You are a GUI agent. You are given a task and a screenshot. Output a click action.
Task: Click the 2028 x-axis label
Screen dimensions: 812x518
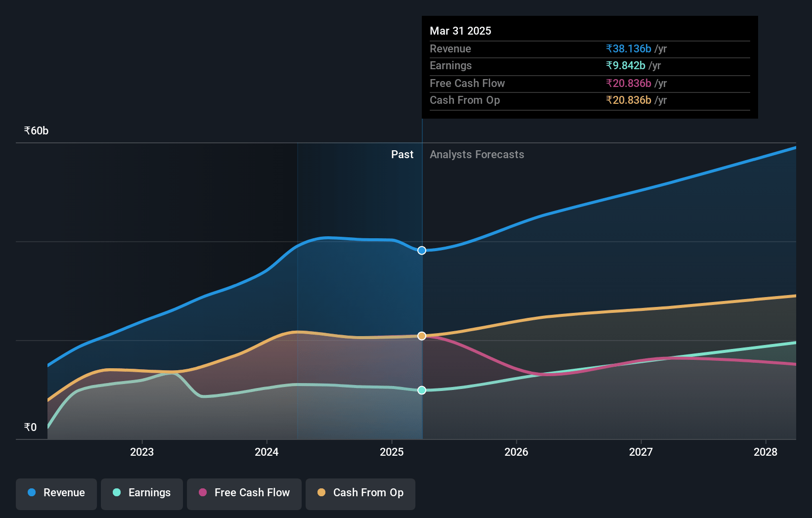coord(766,452)
